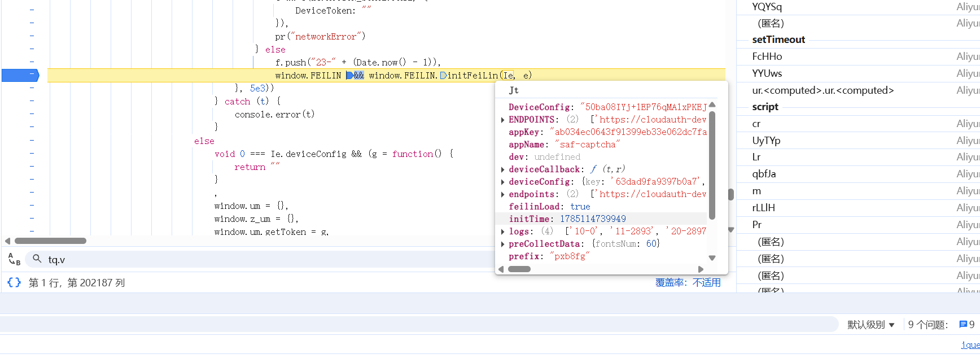Click the console.error(t) code line
Viewport: 980px width, 358px height.
[x=274, y=115]
